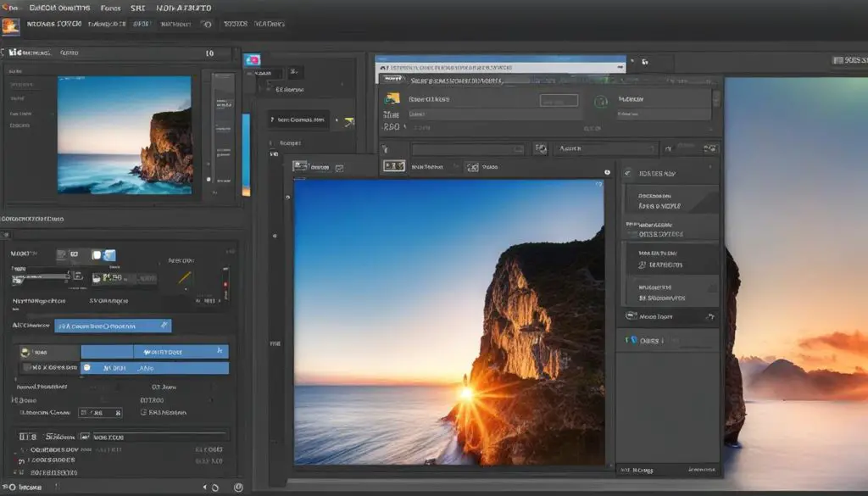
Task: Click the image tab icon above the canvas
Action: [300, 166]
